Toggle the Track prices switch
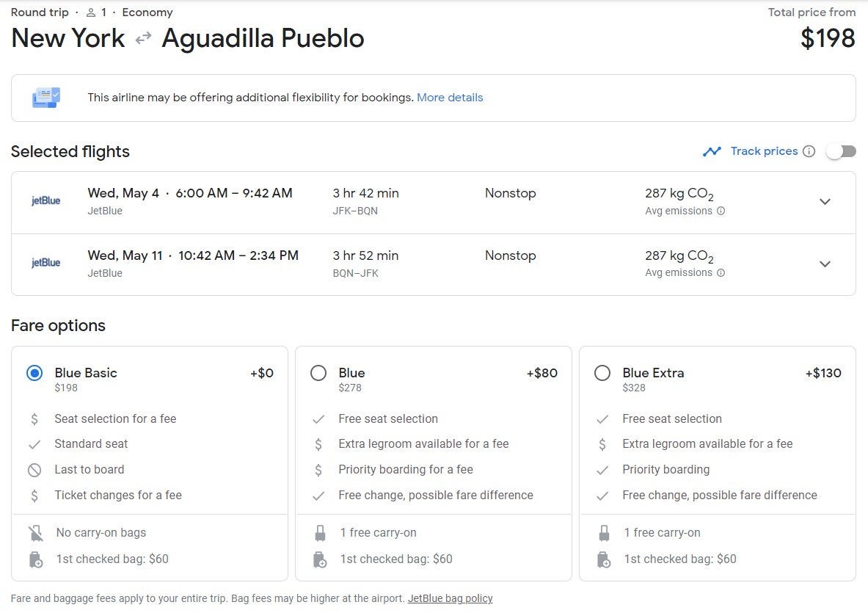 click(841, 151)
